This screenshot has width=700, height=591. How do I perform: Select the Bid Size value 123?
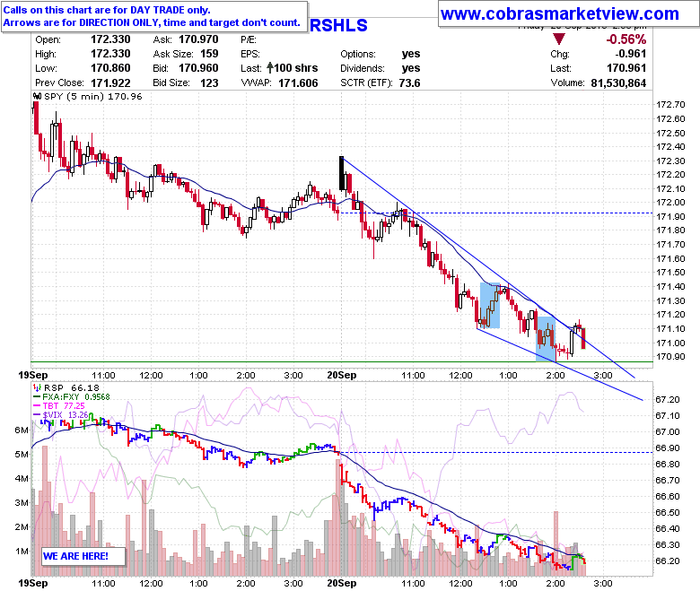pos(209,83)
